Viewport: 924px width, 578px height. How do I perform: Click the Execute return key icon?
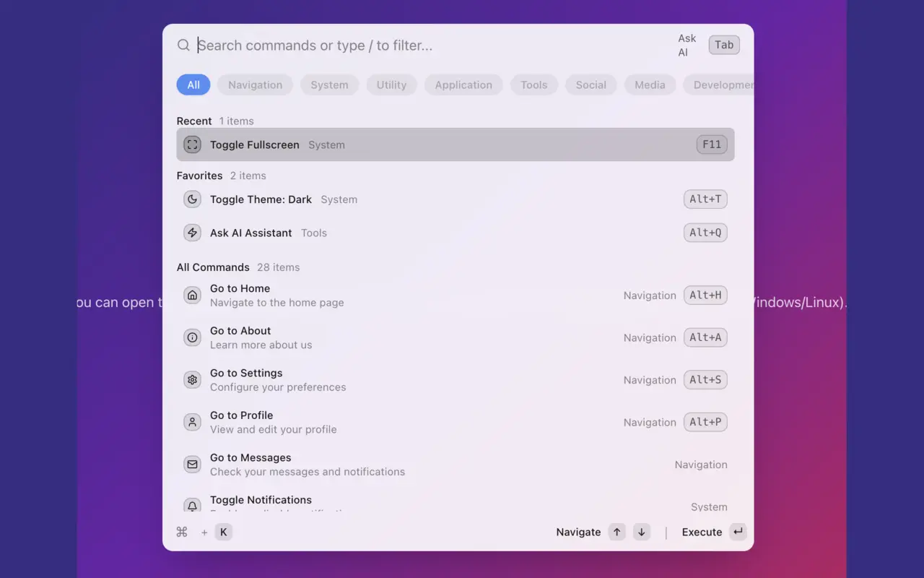coord(738,532)
